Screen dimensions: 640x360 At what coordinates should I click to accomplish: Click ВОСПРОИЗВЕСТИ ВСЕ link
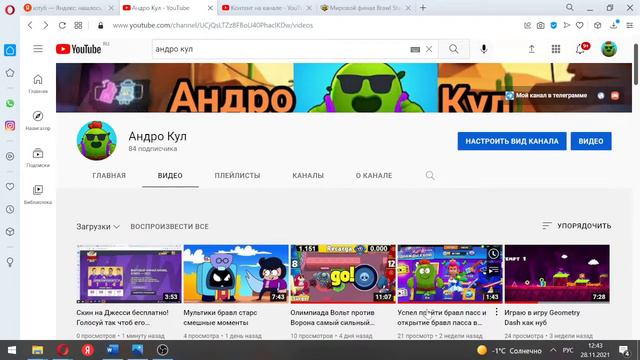(x=169, y=227)
